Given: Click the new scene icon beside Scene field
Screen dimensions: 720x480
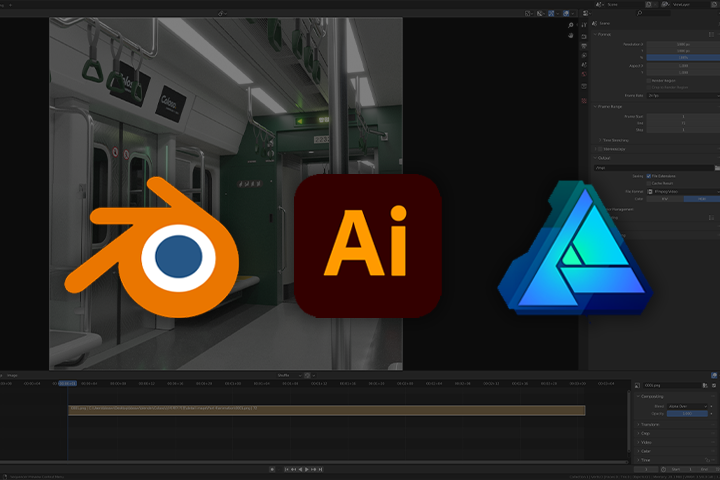Looking at the screenshot, I should pos(649,5).
